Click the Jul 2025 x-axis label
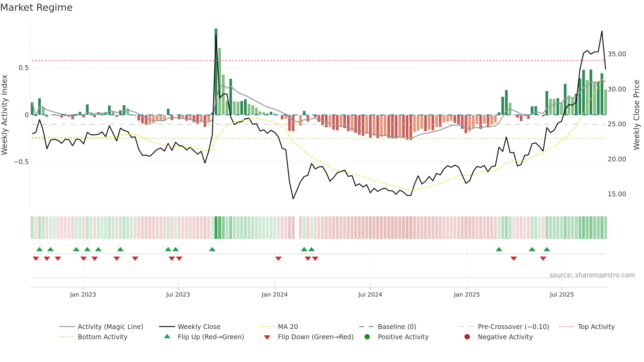Screen dimensions: 644x362 (562, 294)
